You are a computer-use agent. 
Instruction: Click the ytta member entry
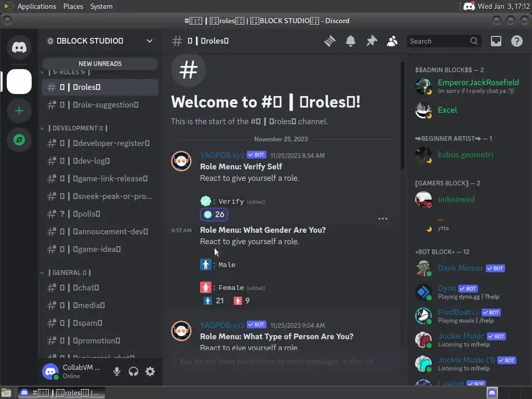[470, 224]
